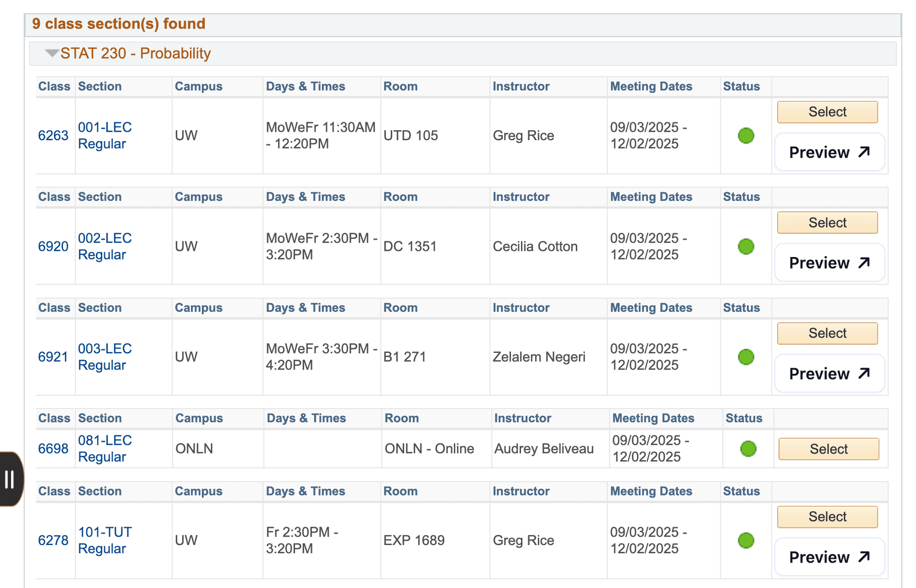Open Preview for Zelalem Negeri's lecture
This screenshot has width=916, height=588.
(830, 373)
